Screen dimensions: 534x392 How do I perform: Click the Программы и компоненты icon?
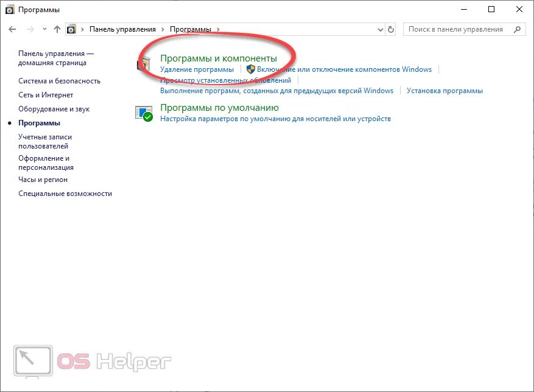144,64
